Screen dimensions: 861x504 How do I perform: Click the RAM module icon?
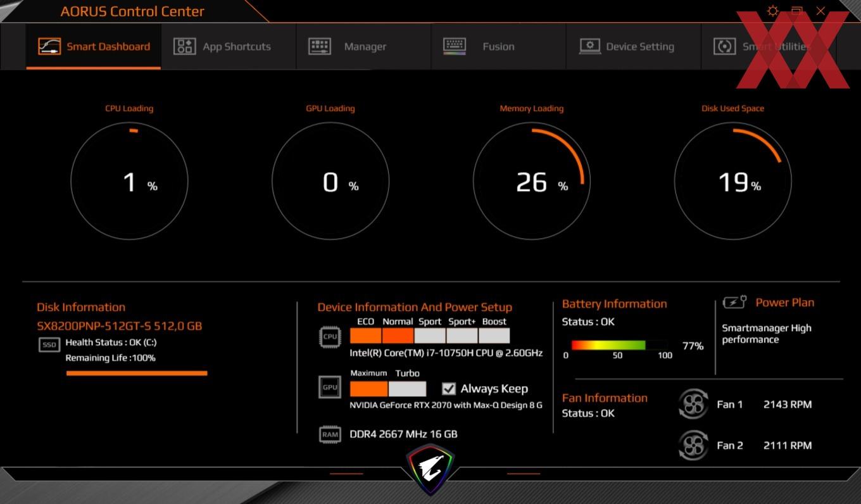pos(330,434)
